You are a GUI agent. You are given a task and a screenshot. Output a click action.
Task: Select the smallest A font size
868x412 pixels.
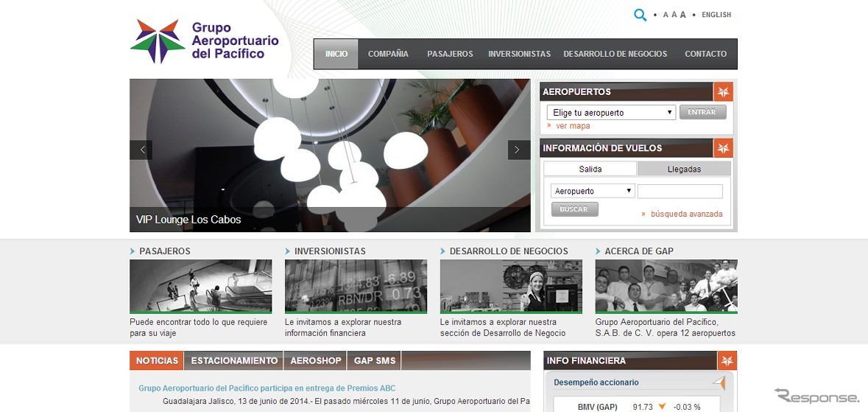click(666, 15)
